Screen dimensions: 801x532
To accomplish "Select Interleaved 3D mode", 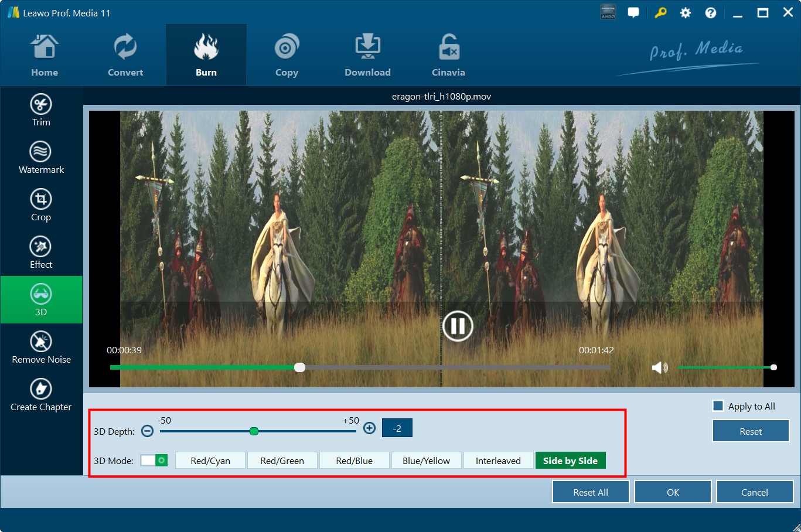I will [x=498, y=461].
